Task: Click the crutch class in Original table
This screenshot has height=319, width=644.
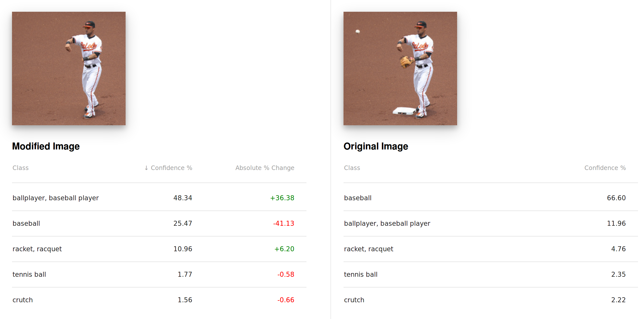Action: 354,300
